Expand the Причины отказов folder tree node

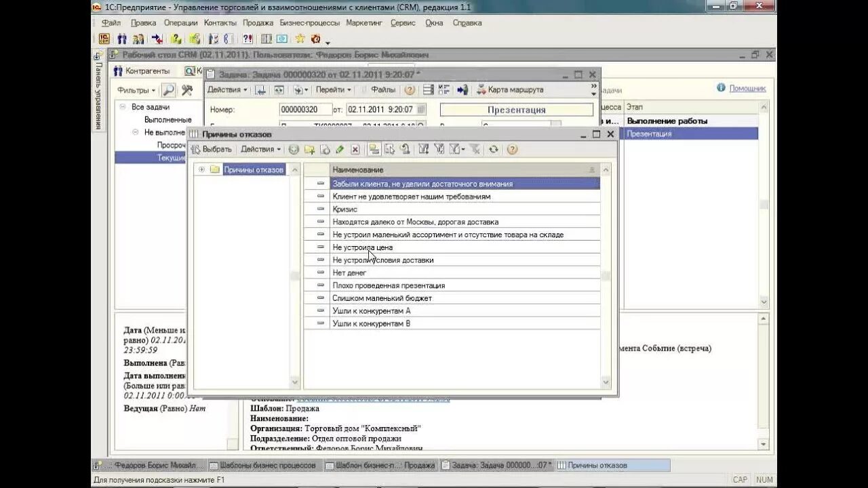pyautogui.click(x=201, y=169)
